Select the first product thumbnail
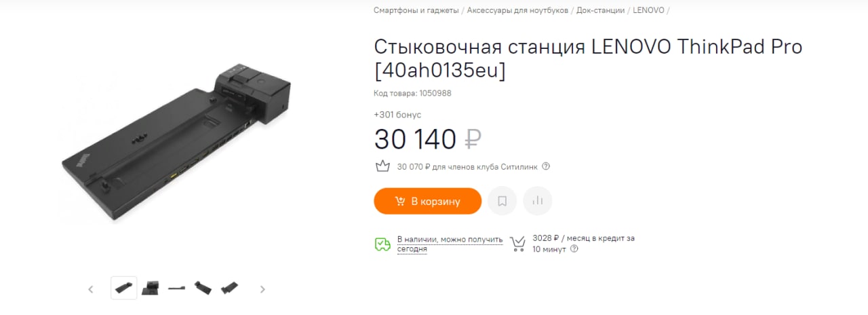 pos(124,288)
